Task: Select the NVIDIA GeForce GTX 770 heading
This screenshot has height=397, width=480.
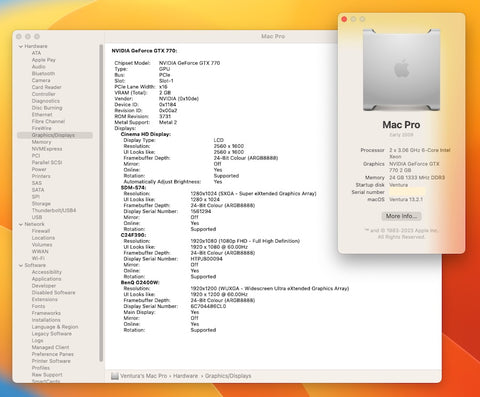Action: [144, 51]
